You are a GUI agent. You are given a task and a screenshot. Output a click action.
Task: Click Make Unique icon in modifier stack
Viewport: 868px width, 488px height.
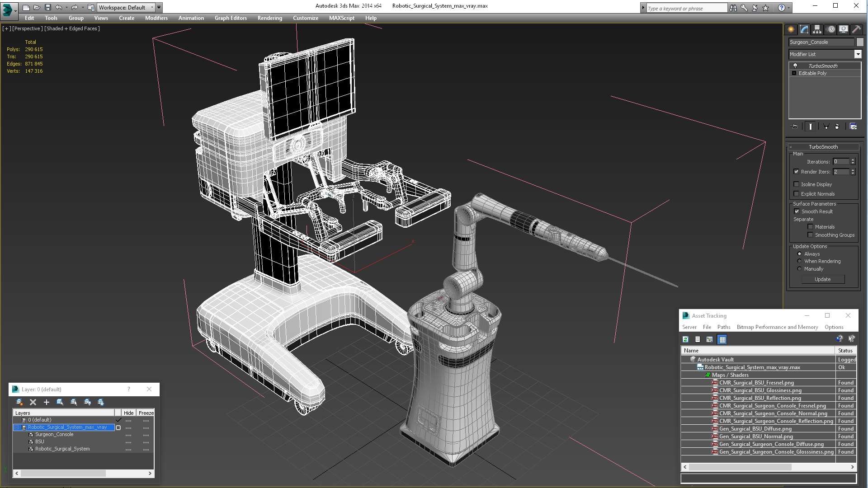(x=826, y=127)
